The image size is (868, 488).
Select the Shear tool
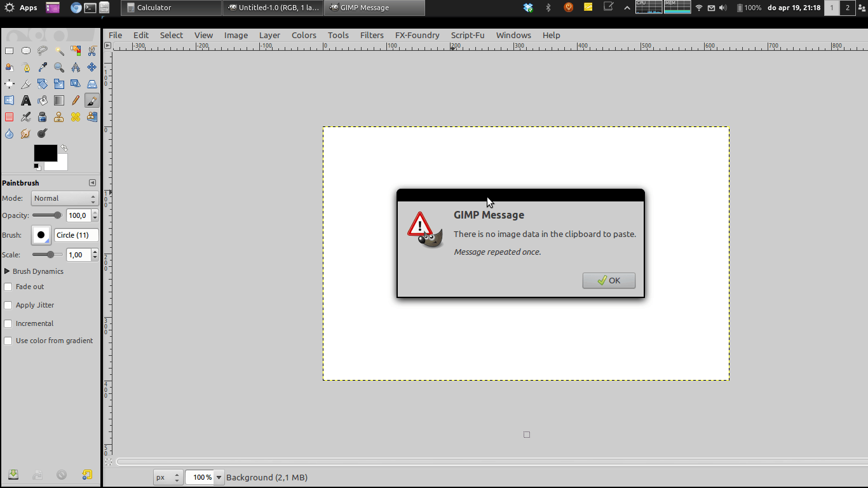tap(76, 84)
